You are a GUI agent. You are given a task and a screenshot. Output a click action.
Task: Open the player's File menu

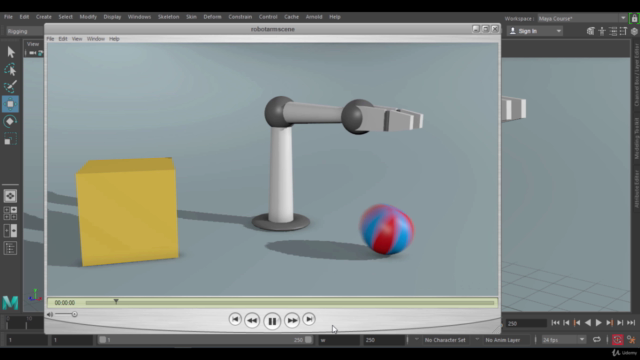point(50,39)
